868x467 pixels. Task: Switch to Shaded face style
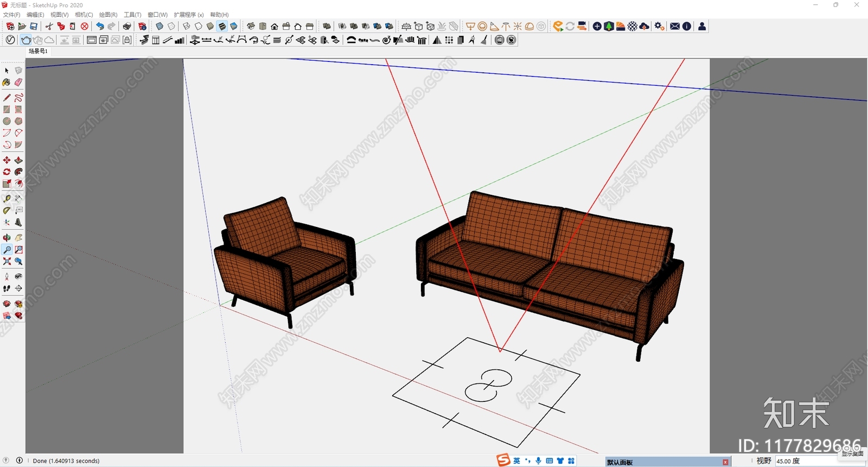click(x=210, y=26)
